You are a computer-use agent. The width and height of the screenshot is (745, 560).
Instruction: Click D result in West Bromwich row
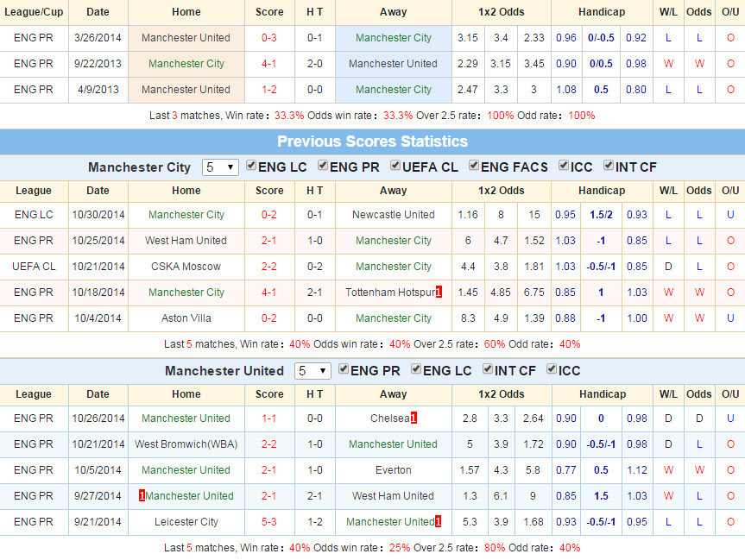click(x=668, y=444)
